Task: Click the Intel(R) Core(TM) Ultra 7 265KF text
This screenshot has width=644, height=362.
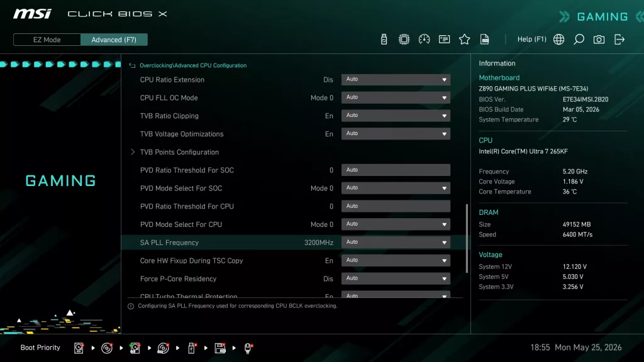Action: (x=523, y=151)
